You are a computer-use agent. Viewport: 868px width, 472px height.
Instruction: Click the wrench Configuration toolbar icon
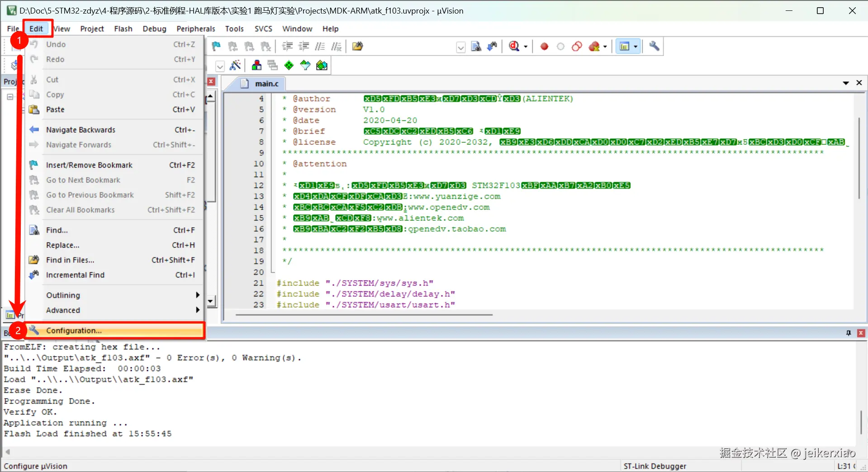tap(654, 46)
